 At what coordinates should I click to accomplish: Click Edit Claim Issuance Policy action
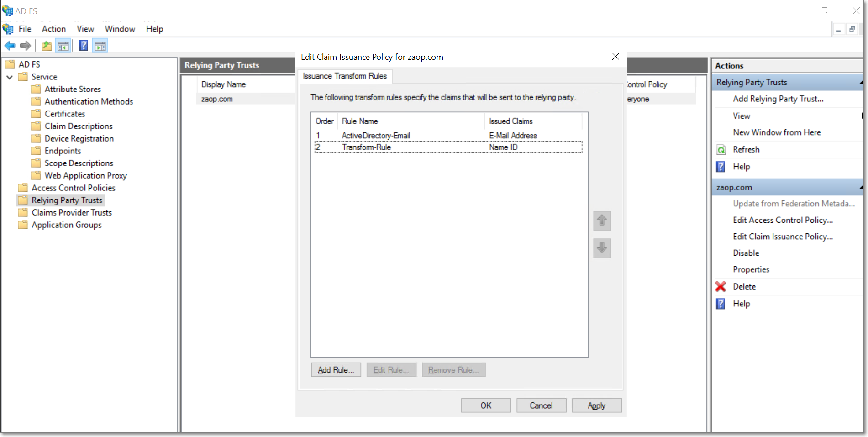click(x=783, y=237)
